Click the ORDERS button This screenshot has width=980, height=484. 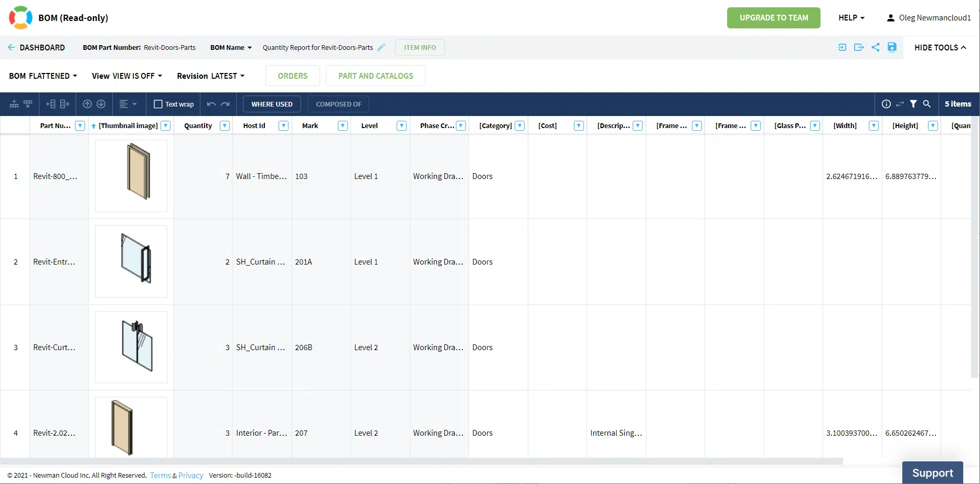click(293, 76)
